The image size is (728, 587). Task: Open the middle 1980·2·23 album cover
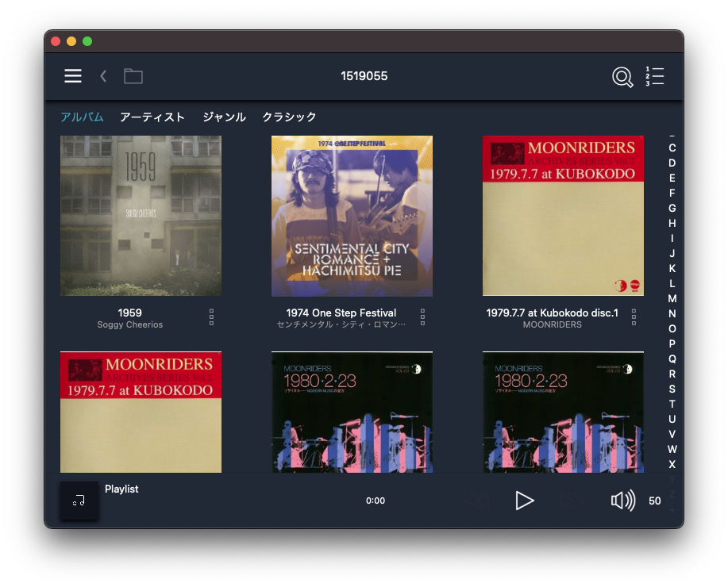click(352, 412)
